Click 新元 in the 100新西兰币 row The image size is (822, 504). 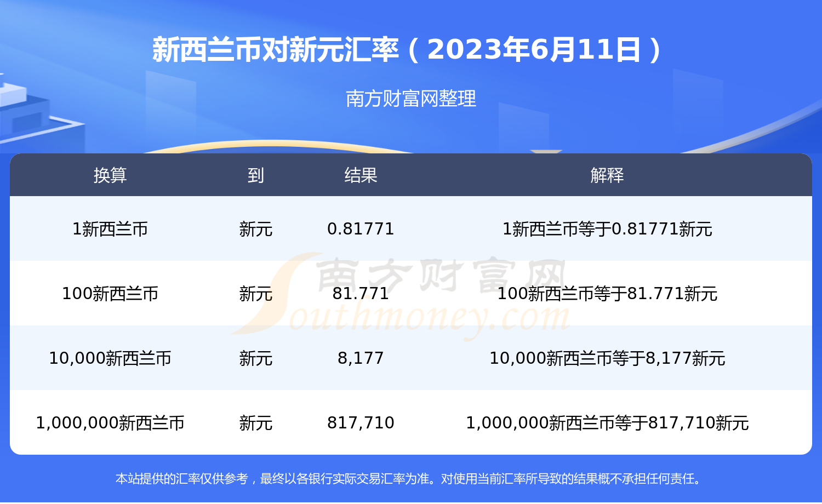(255, 294)
